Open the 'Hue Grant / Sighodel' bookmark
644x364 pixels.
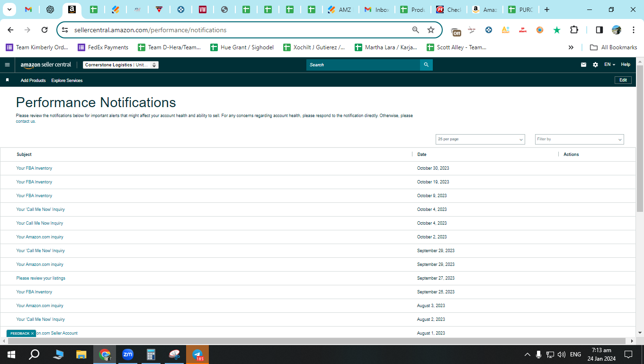241,47
